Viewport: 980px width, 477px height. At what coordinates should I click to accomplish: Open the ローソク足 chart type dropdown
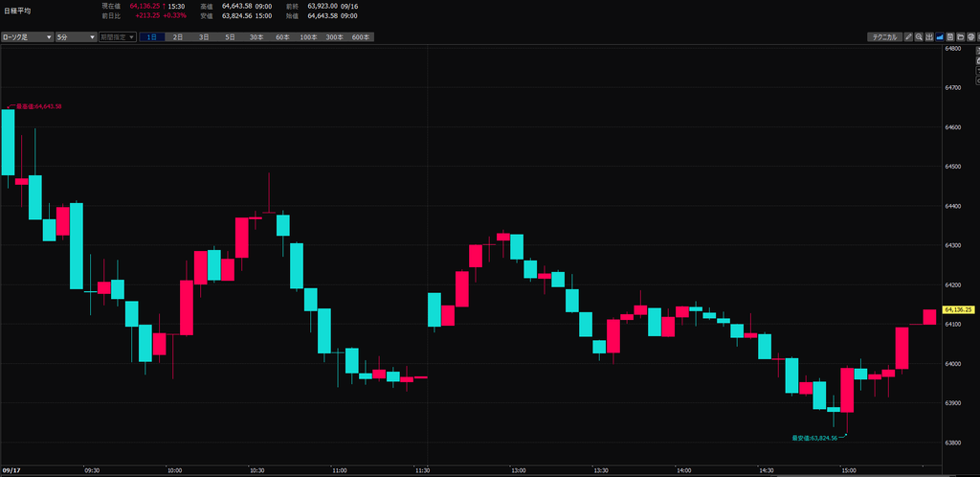pyautogui.click(x=28, y=37)
